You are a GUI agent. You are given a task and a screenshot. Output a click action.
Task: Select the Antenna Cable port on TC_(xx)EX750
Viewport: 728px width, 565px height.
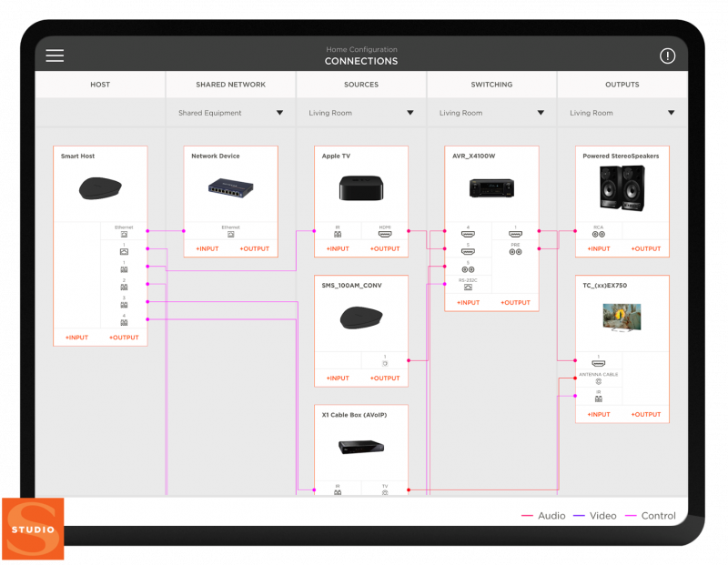(599, 381)
